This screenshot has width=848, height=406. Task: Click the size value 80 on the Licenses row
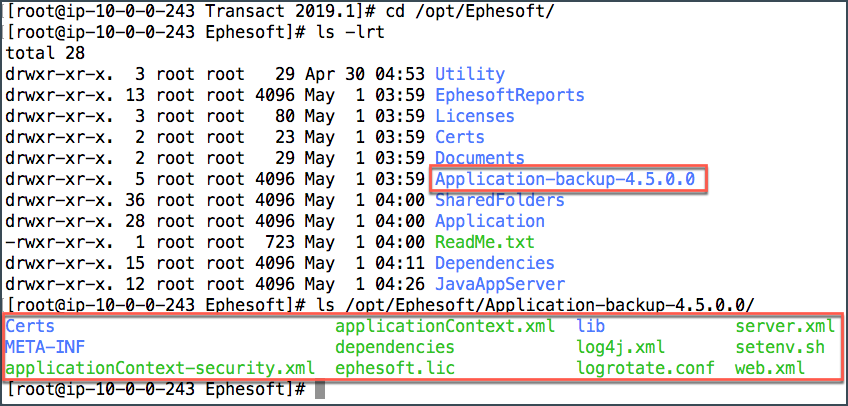(285, 116)
